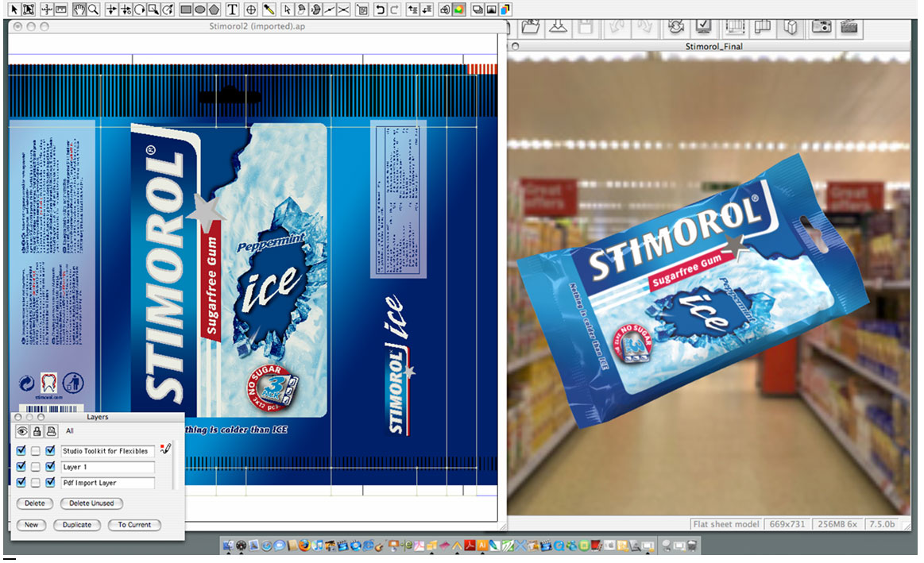The image size is (924, 563).
Task: Select the Pdf Import Layer name field
Action: tap(108, 483)
